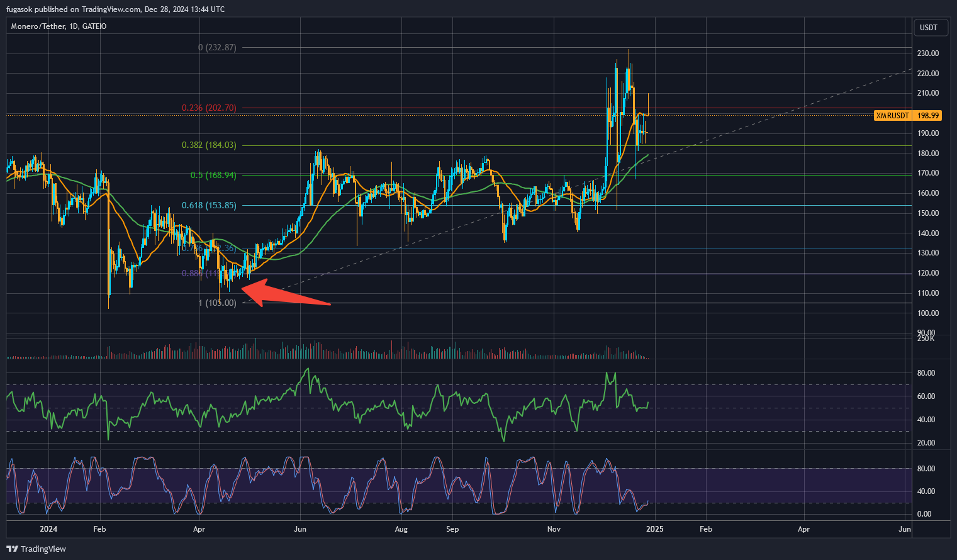Click the 2025 label on time axis
Screen dimensions: 957x560
[x=655, y=529]
